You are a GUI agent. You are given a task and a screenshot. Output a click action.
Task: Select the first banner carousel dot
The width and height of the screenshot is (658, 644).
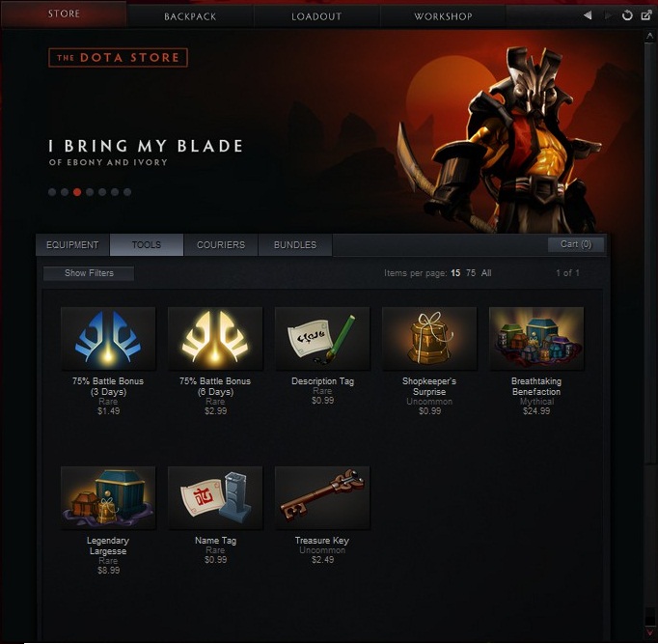[52, 192]
